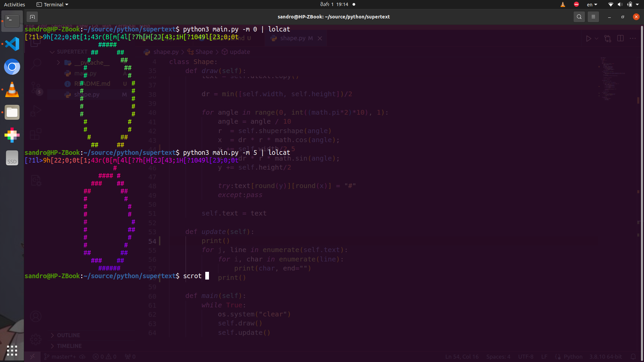This screenshot has height=362, width=644.
Task: Open the SSD drive from dock
Action: 12,158
